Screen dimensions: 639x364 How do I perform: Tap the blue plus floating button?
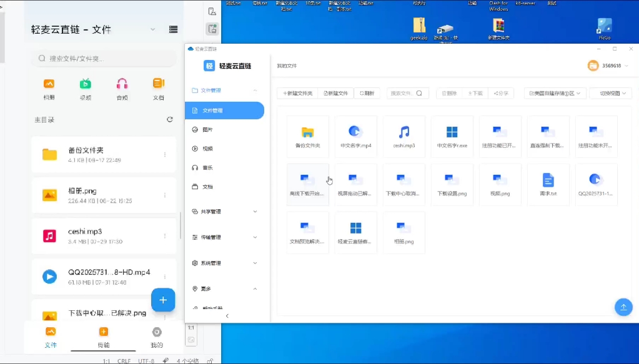click(x=163, y=300)
